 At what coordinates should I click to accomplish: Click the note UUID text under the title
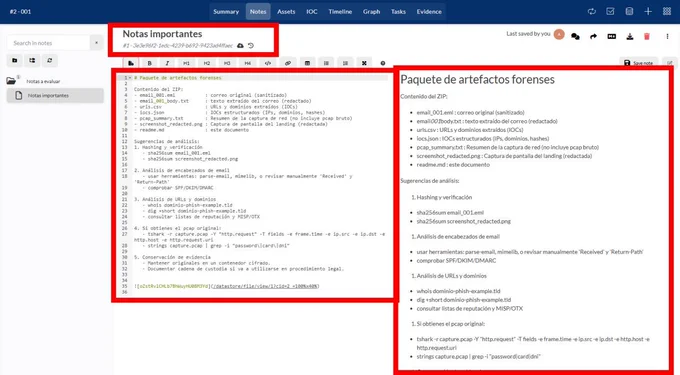pyautogui.click(x=178, y=46)
